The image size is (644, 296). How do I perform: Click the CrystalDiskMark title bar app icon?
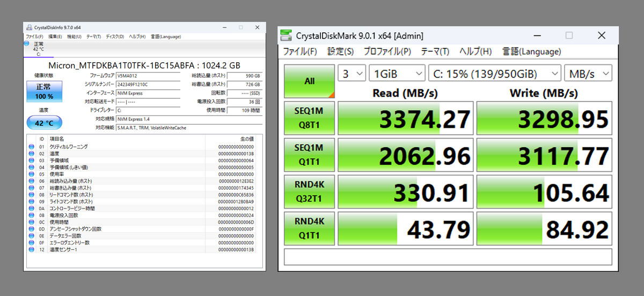point(287,35)
